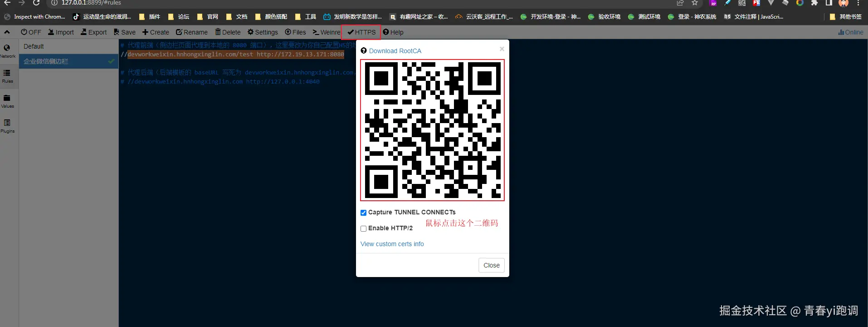
Task: Create a new rule group
Action: click(x=156, y=32)
